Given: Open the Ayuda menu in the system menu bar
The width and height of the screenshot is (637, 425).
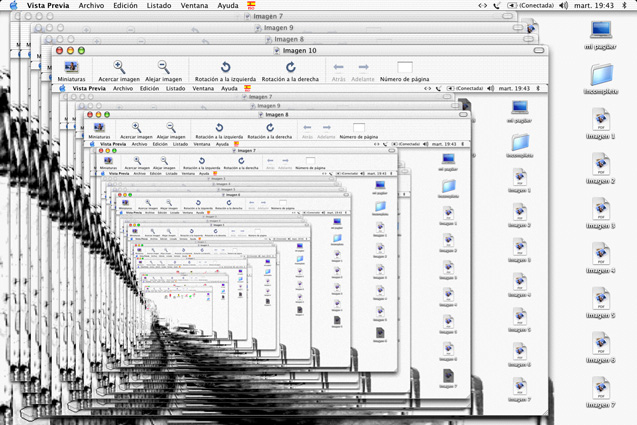Looking at the screenshot, I should coord(228,5).
